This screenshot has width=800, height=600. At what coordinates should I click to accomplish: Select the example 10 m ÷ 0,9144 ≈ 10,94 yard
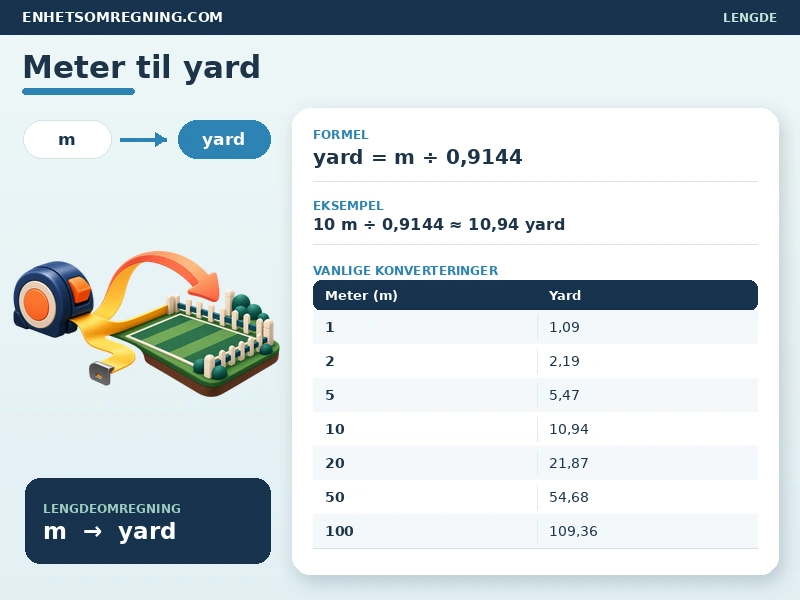[439, 224]
